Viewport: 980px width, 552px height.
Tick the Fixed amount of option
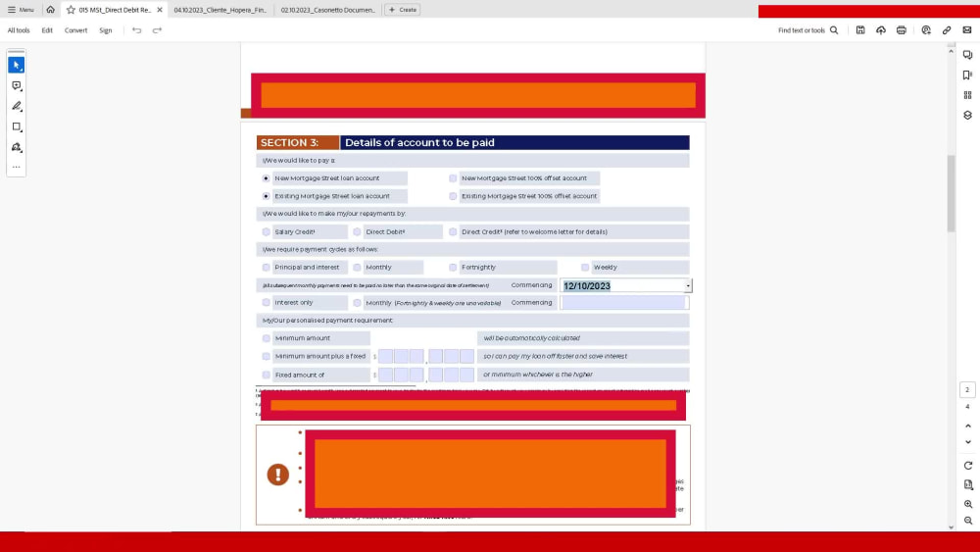click(267, 376)
